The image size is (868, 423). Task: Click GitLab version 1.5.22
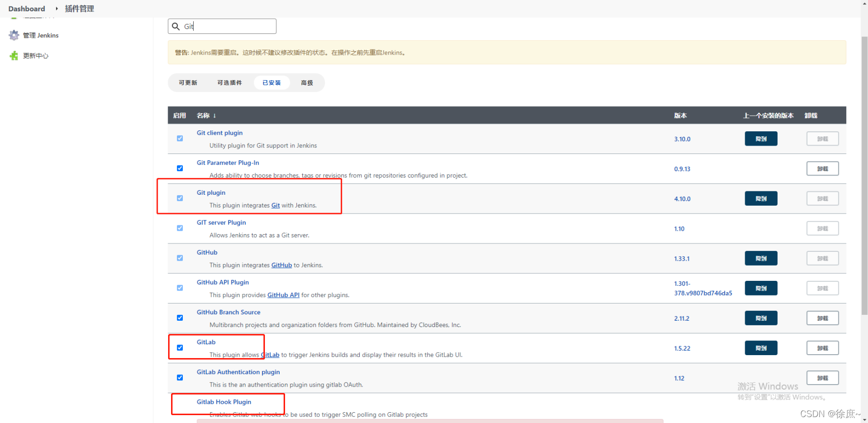[x=682, y=349]
